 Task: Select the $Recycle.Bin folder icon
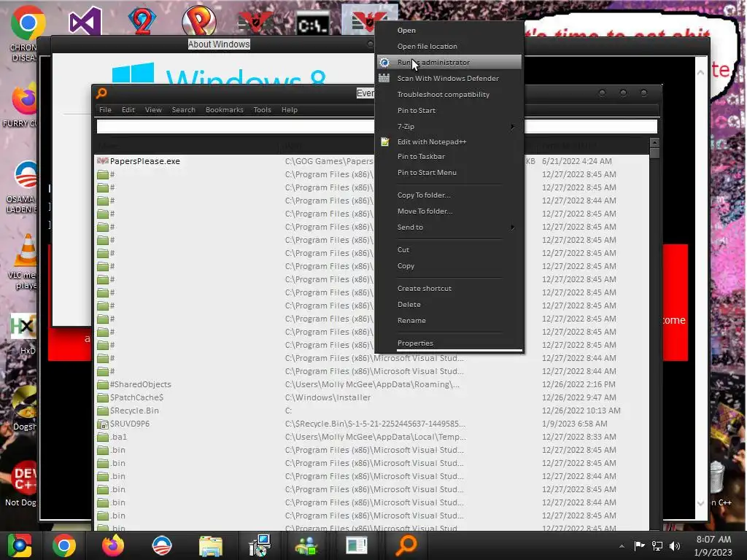[x=102, y=411]
